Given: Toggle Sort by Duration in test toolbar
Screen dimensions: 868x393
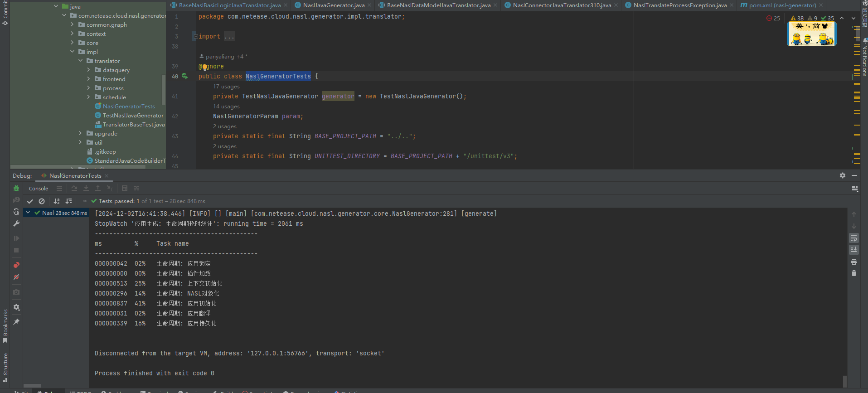Looking at the screenshot, I should coord(68,201).
